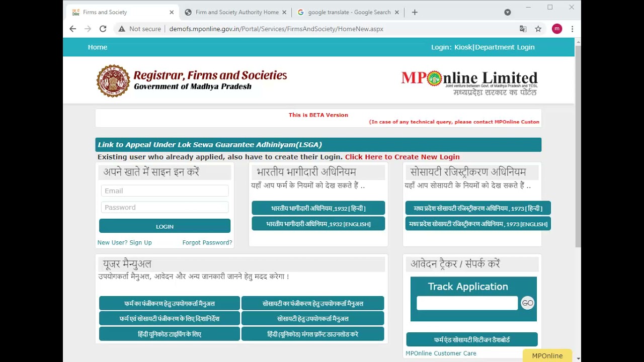This screenshot has height=362, width=644.
Task: Click the address bar URL
Action: (276, 29)
